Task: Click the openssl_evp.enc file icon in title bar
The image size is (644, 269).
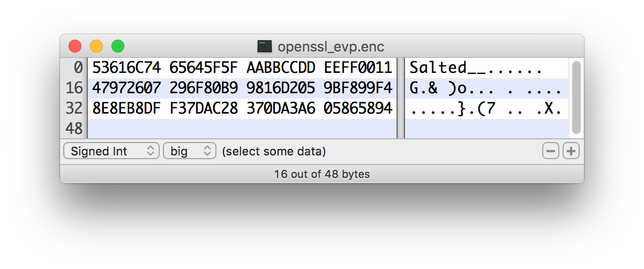Action: 264,47
